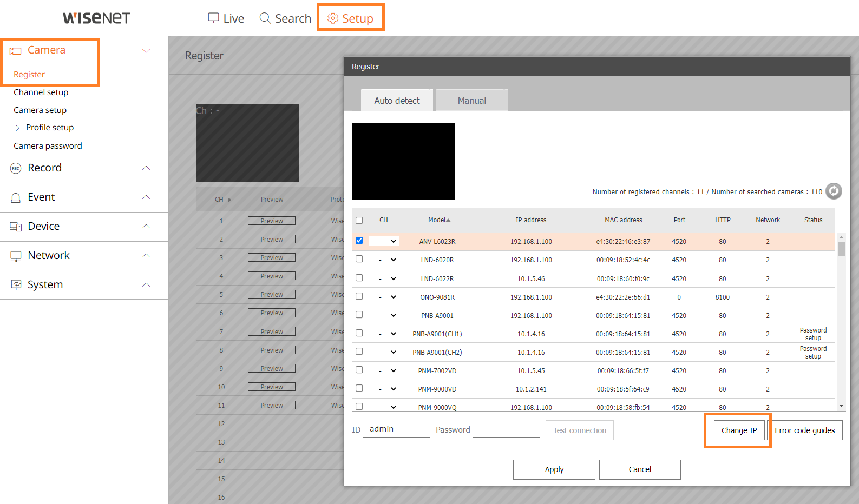859x504 pixels.
Task: Click the Search magnifier icon
Action: pyautogui.click(x=265, y=18)
